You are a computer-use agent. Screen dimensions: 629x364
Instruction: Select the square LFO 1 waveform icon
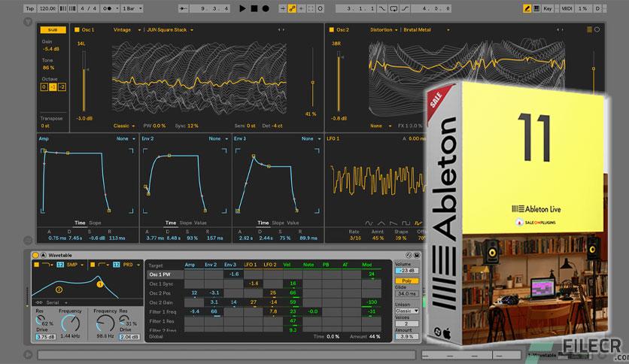click(x=406, y=223)
